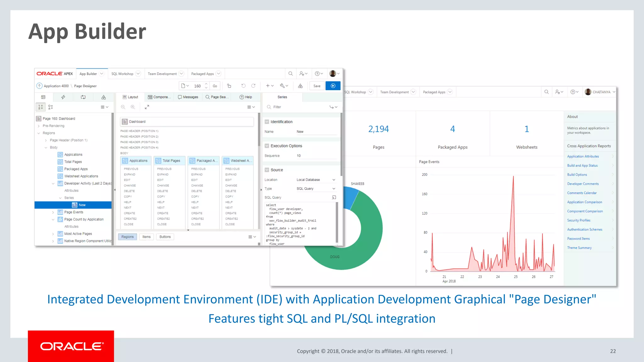Switch to the Page Search tab

(x=217, y=97)
